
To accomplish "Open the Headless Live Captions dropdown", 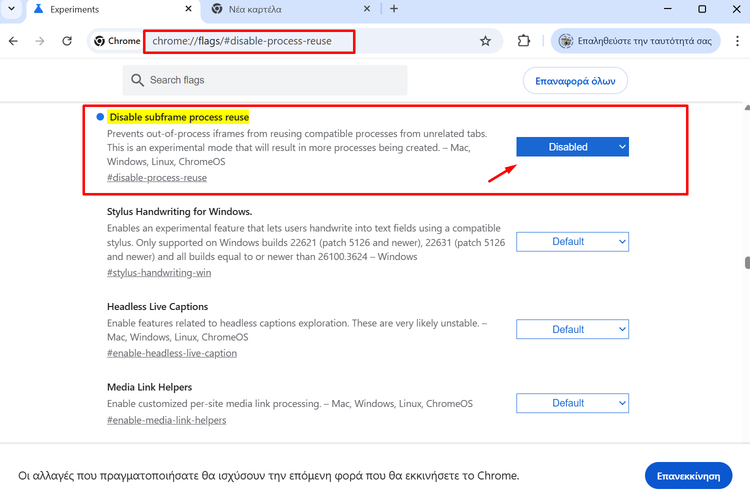I will pyautogui.click(x=572, y=329).
